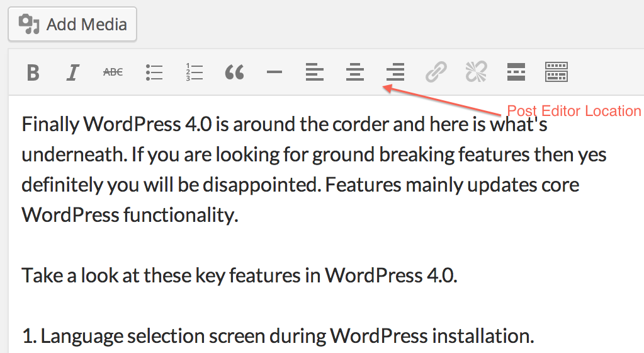Toggle the toolbar kitchen sink

pos(556,72)
